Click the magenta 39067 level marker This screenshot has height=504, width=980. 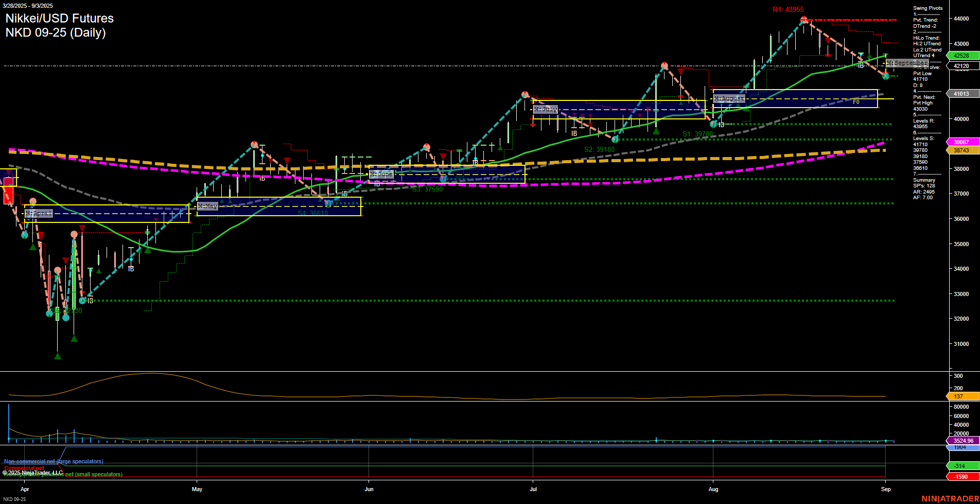pyautogui.click(x=960, y=142)
